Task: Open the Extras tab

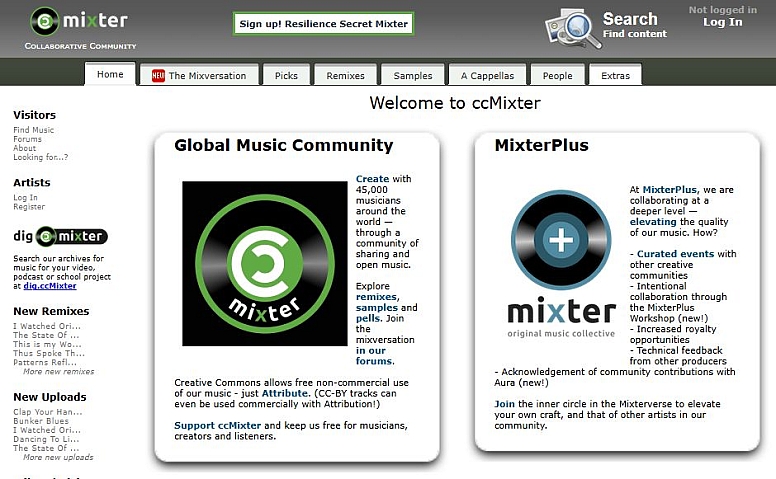Action: click(615, 75)
